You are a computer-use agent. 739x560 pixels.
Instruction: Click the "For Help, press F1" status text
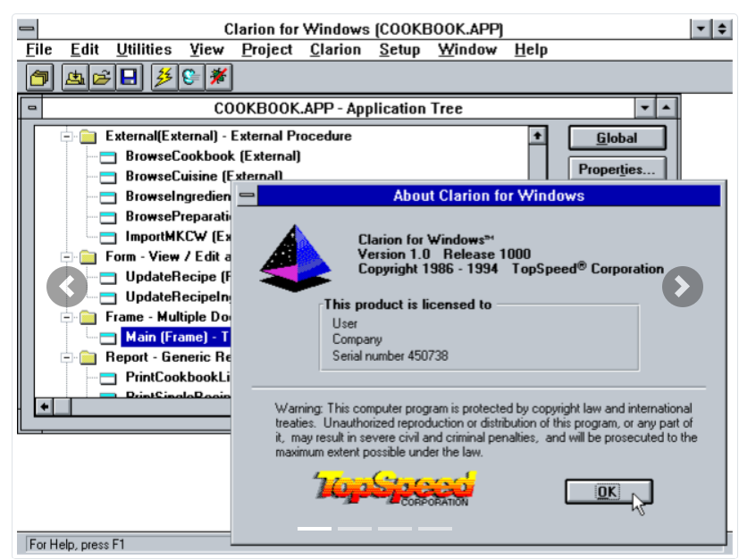[x=77, y=545]
